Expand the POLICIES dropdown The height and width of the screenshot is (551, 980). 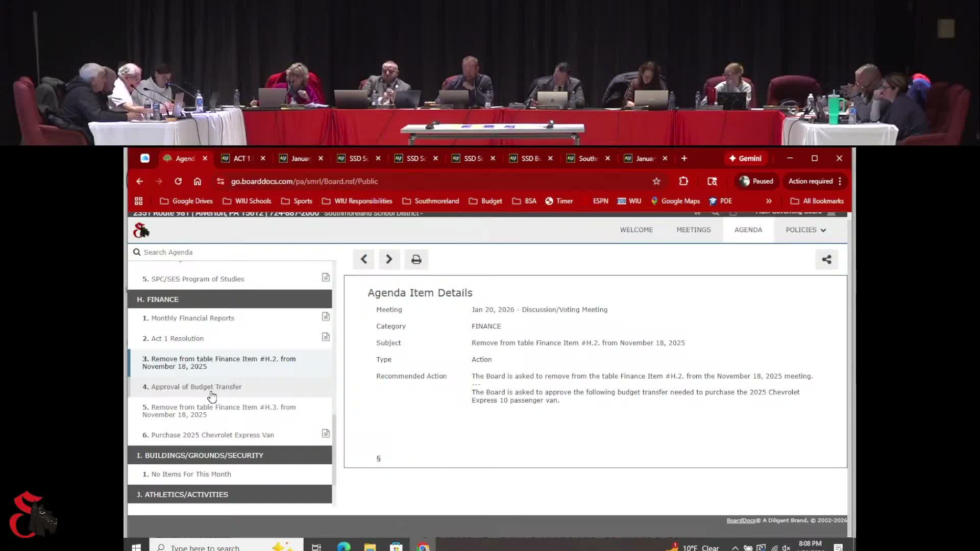click(x=805, y=230)
